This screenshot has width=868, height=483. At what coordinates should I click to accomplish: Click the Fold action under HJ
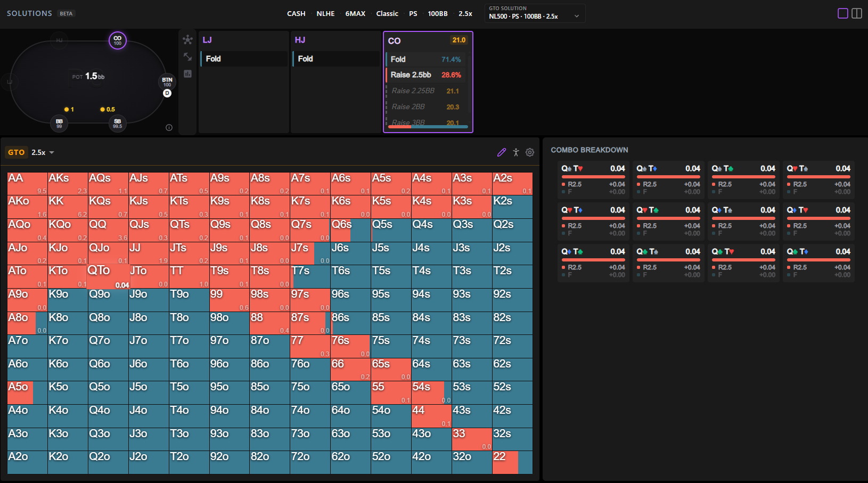click(336, 59)
